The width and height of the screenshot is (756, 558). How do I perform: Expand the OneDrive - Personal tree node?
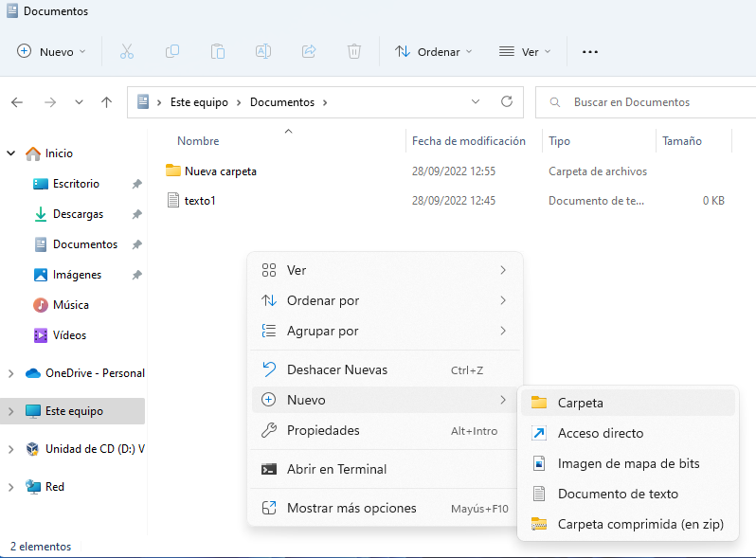[x=11, y=373]
